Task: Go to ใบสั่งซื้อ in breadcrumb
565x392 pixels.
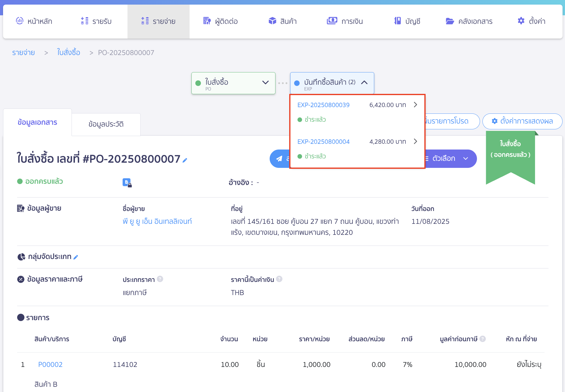Action: pyautogui.click(x=68, y=53)
